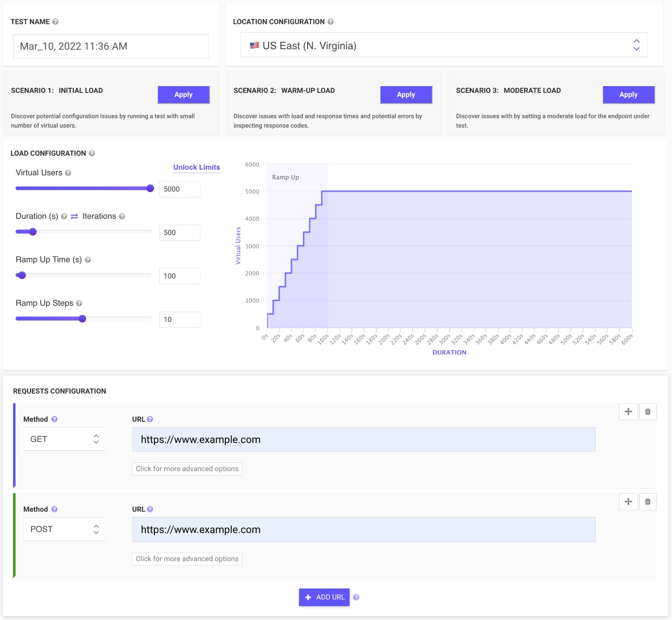The width and height of the screenshot is (672, 620).
Task: Open the POST Method dropdown
Action: coord(64,529)
